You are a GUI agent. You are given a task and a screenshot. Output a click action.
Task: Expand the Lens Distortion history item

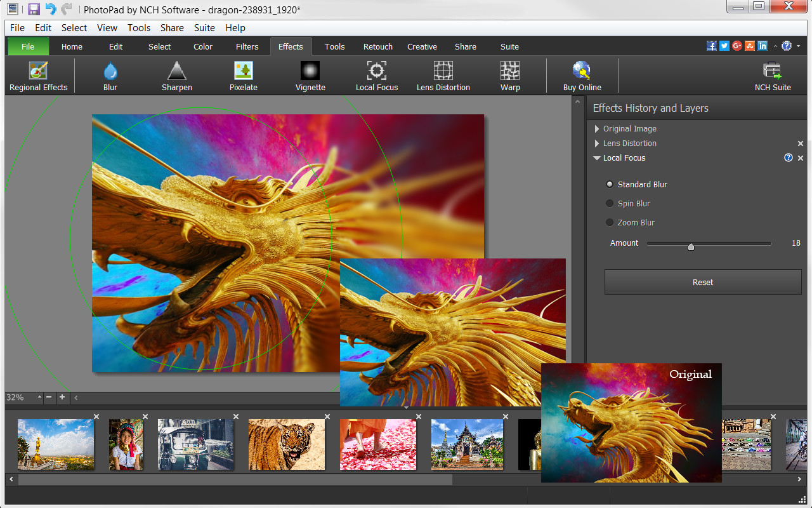[596, 143]
